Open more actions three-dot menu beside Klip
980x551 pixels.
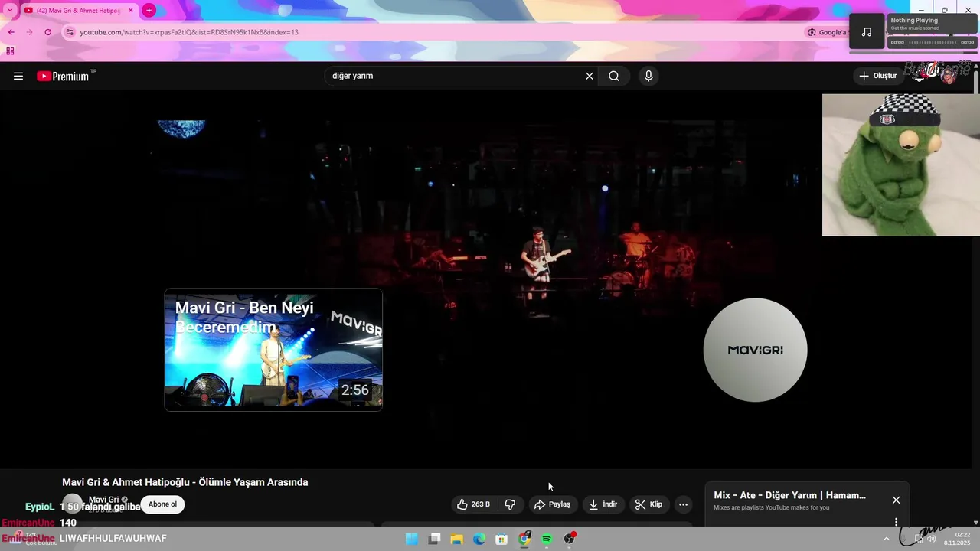(683, 504)
